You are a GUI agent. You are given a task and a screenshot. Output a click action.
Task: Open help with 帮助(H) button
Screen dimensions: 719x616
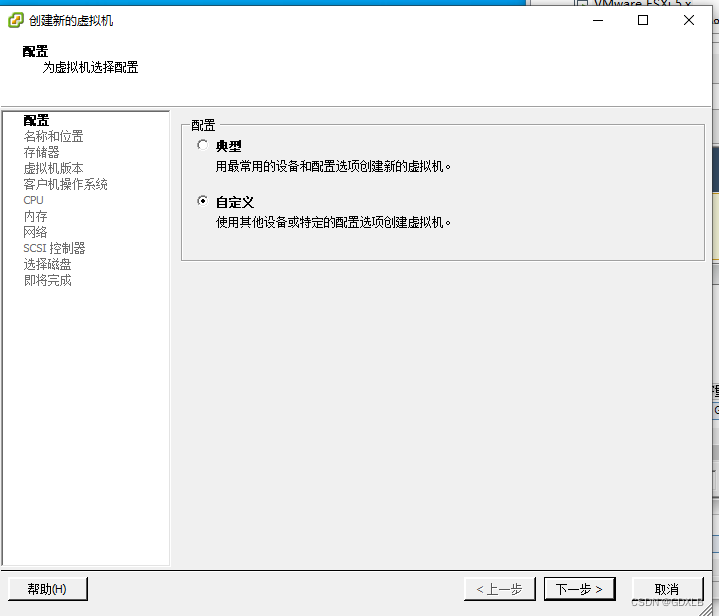coord(48,589)
